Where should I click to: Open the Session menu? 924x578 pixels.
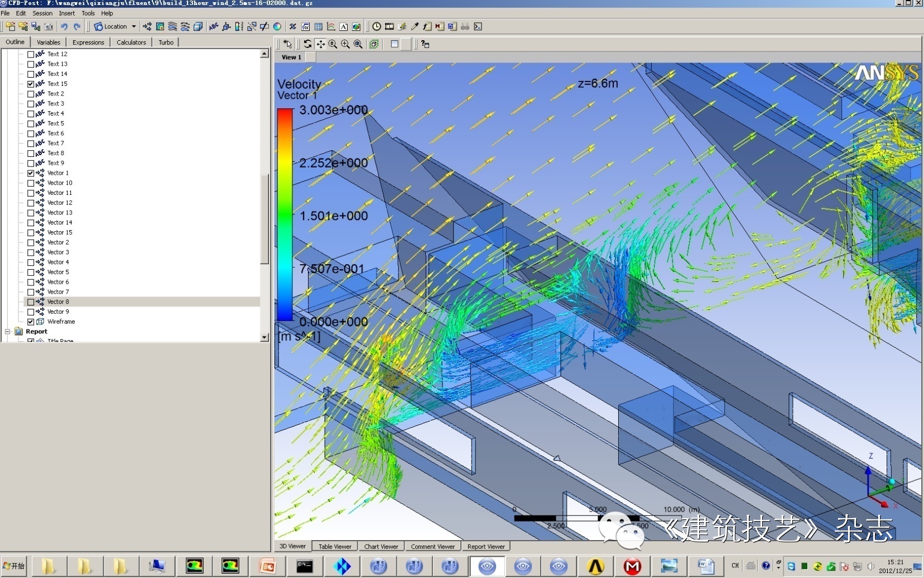pyautogui.click(x=42, y=13)
